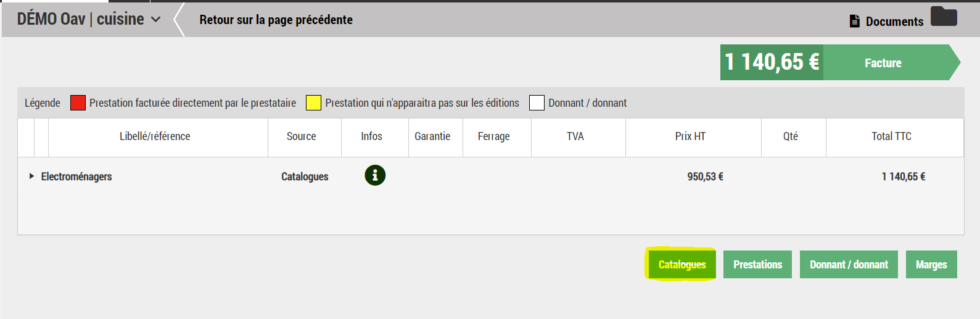Click the Catalogues button
980x319 pixels.
(681, 265)
